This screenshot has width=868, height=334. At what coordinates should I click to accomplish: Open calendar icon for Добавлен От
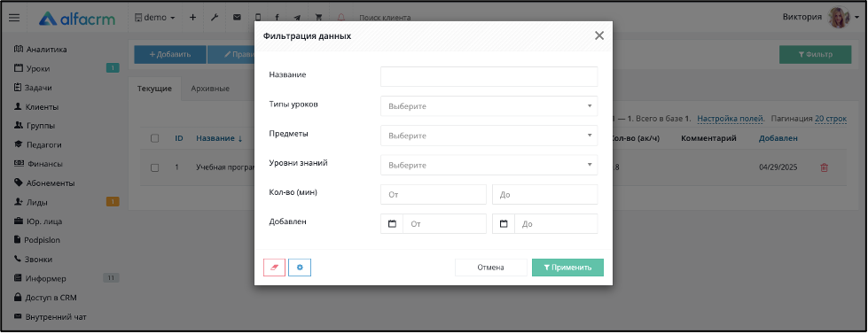[392, 224]
